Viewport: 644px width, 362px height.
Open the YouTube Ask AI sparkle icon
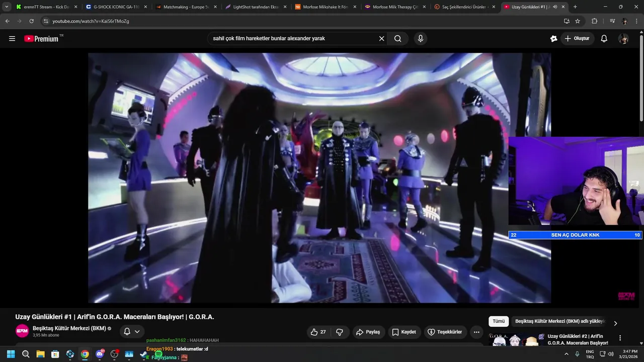click(x=553, y=39)
